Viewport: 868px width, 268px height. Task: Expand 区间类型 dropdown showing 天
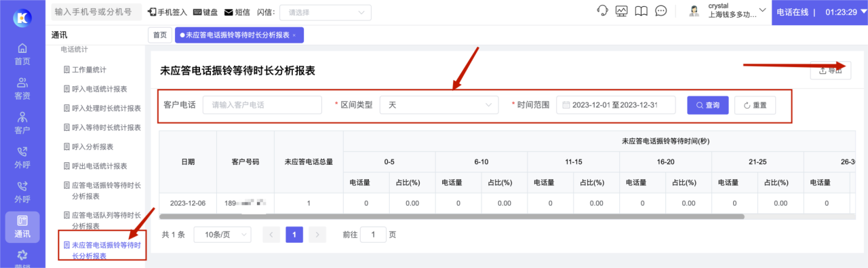439,105
